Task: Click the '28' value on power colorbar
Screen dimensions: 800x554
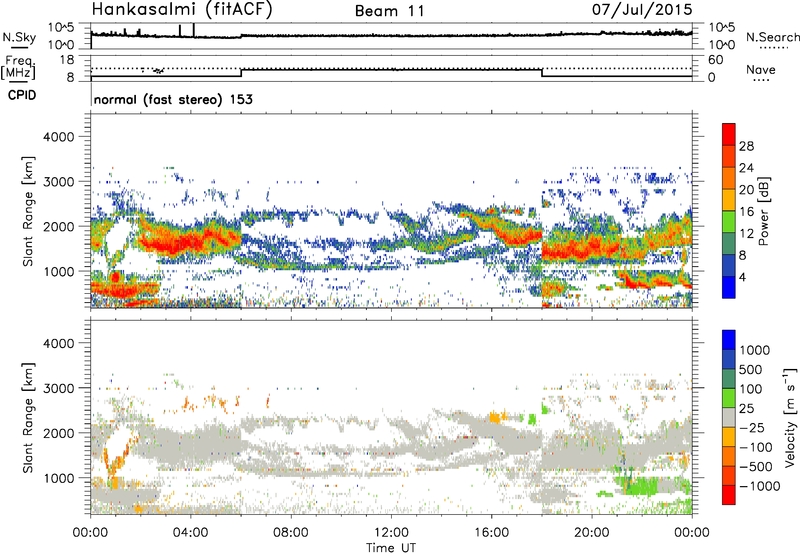Action: [x=746, y=146]
